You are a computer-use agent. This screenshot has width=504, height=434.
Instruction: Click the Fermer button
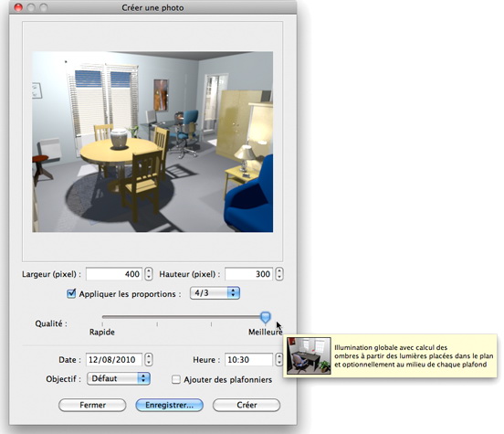pos(92,405)
